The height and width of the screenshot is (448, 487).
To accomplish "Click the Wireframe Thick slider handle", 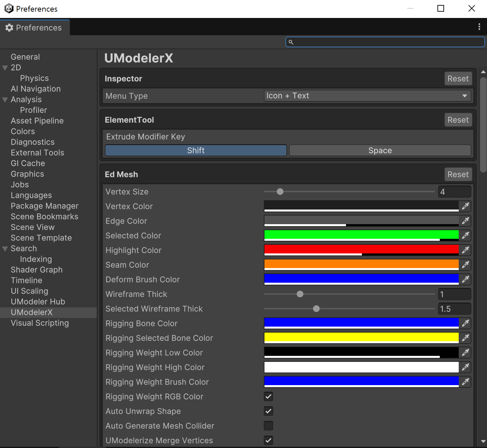I will click(300, 294).
